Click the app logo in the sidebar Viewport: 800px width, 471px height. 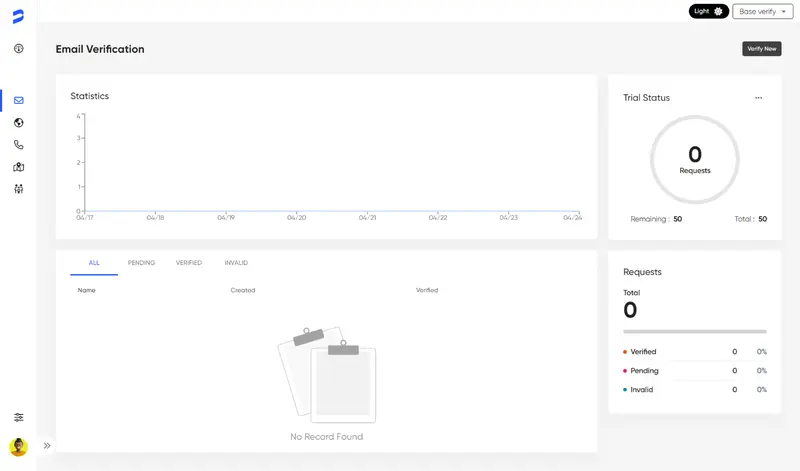pyautogui.click(x=18, y=14)
